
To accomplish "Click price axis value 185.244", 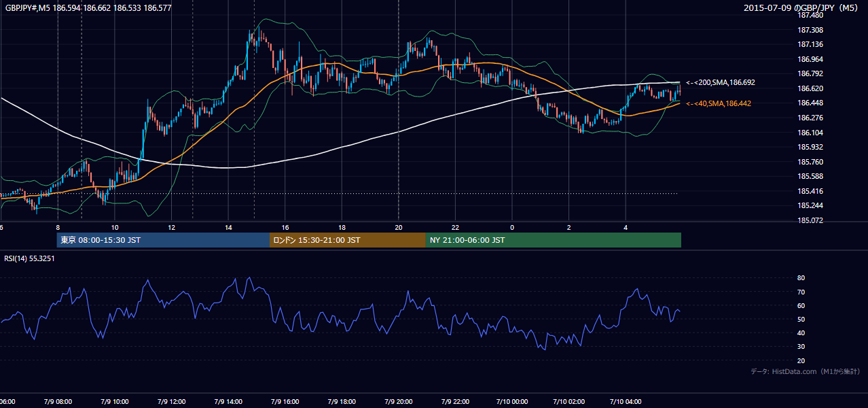I will coord(810,206).
